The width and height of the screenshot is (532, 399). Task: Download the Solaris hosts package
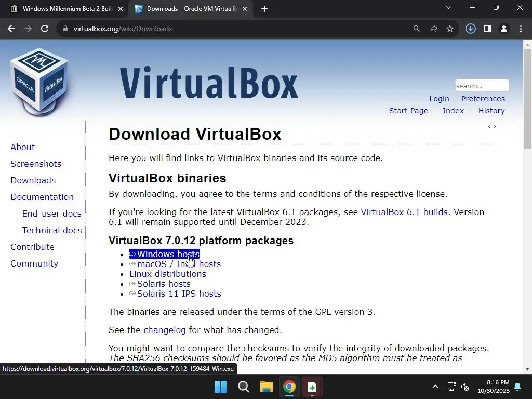(160, 284)
